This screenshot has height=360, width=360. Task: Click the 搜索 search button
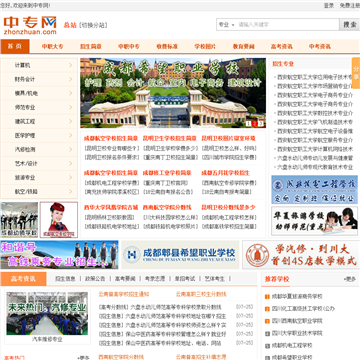(350, 25)
